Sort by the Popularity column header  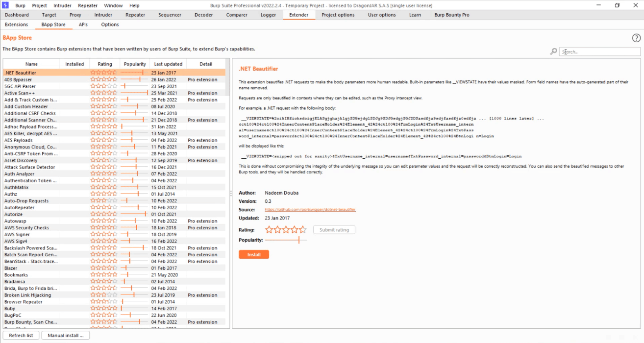pyautogui.click(x=135, y=64)
